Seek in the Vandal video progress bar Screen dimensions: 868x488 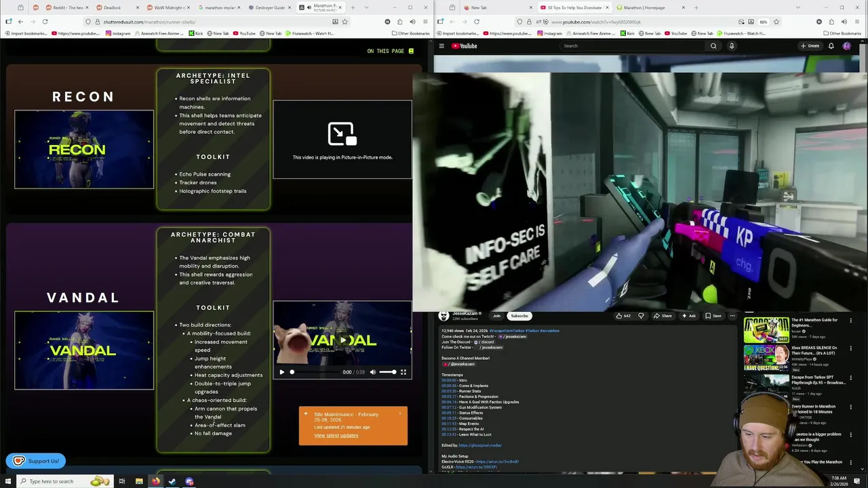pyautogui.click(x=314, y=372)
